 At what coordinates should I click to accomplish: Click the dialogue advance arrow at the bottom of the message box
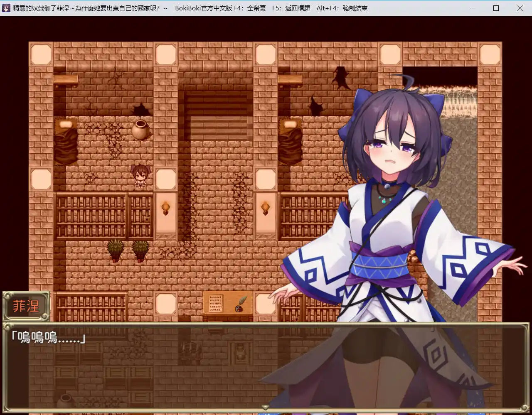pyautogui.click(x=265, y=407)
